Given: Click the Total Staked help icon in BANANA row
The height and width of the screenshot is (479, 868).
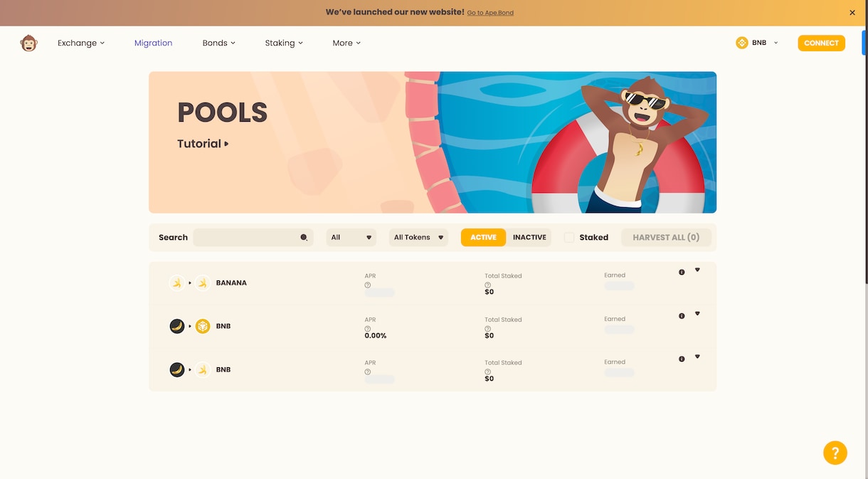Looking at the screenshot, I should 488,285.
